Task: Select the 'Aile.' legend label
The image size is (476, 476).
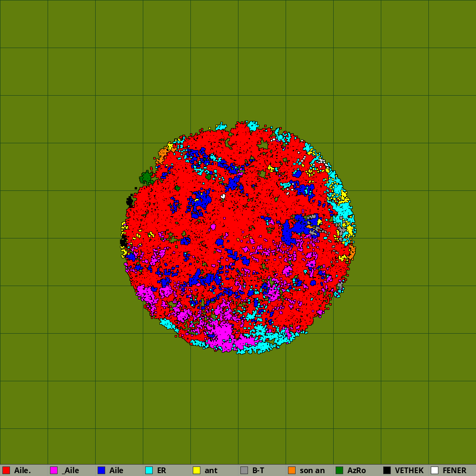Action: 22,470
